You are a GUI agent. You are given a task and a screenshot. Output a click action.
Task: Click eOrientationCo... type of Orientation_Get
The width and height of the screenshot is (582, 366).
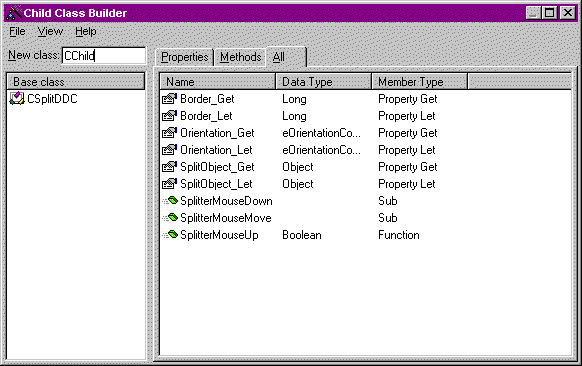321,133
